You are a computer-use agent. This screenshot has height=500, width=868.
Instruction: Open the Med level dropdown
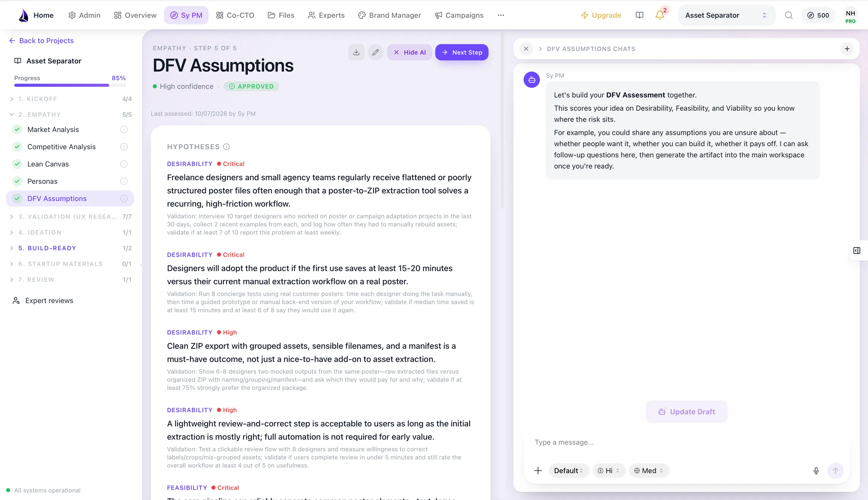coord(648,471)
